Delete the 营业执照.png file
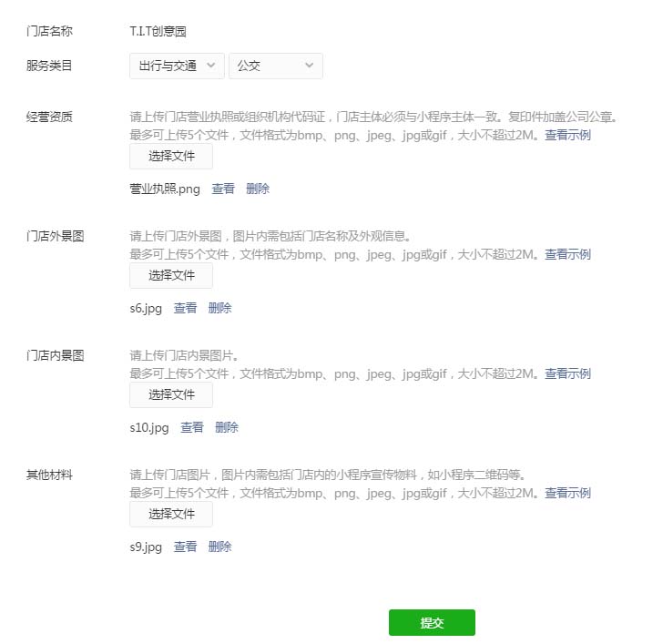This screenshot has width=663, height=644. [258, 189]
